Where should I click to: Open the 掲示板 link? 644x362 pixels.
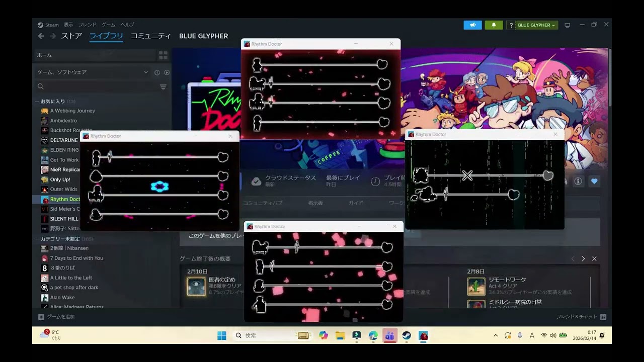pyautogui.click(x=315, y=203)
